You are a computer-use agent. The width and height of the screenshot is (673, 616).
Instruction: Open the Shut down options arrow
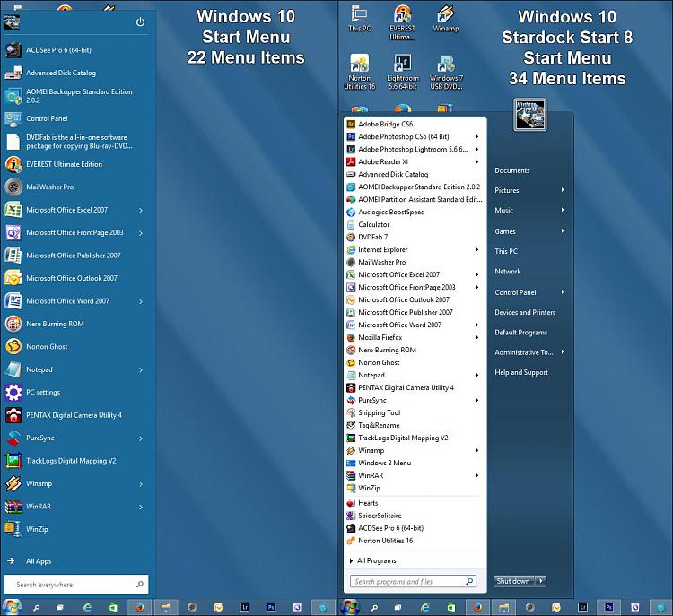pyautogui.click(x=541, y=581)
